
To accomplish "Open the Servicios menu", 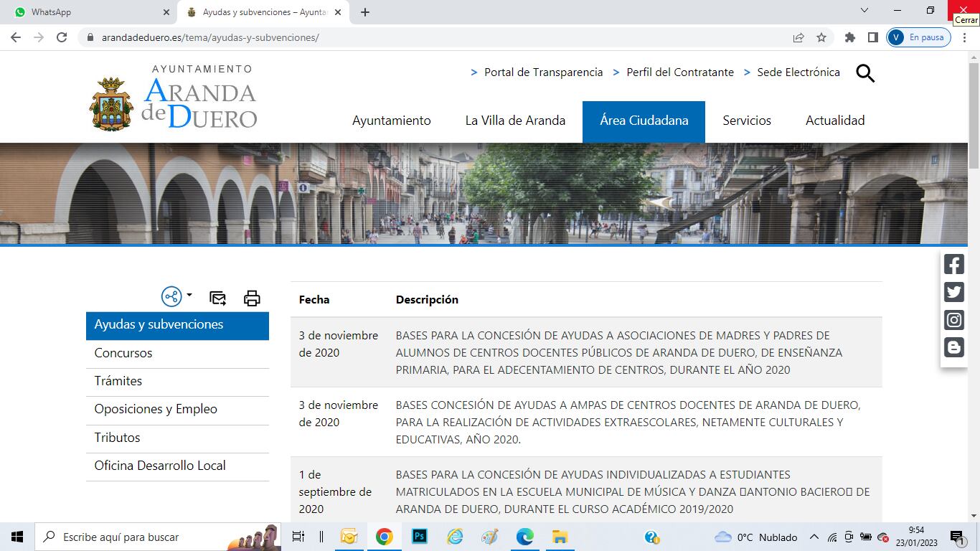I will click(747, 121).
